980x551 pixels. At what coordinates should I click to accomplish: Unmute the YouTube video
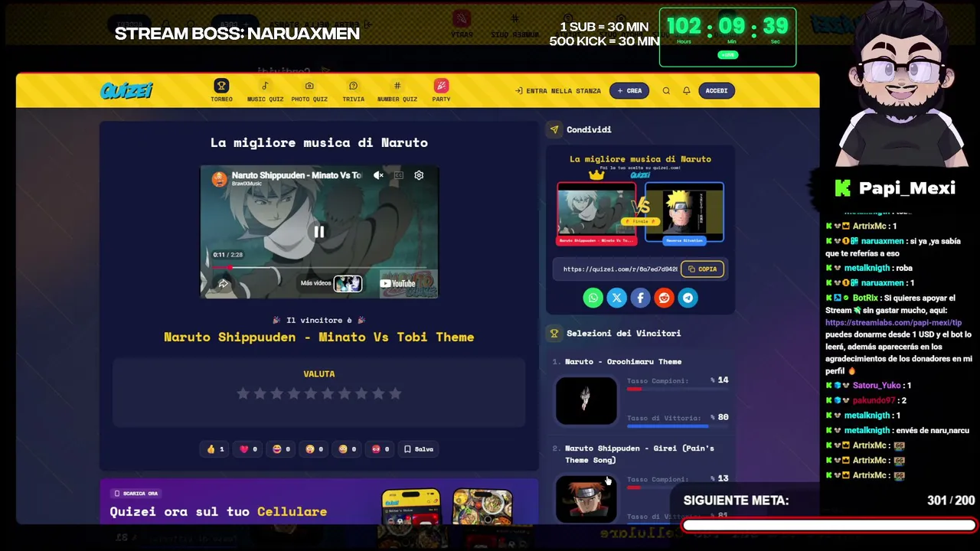tap(378, 175)
